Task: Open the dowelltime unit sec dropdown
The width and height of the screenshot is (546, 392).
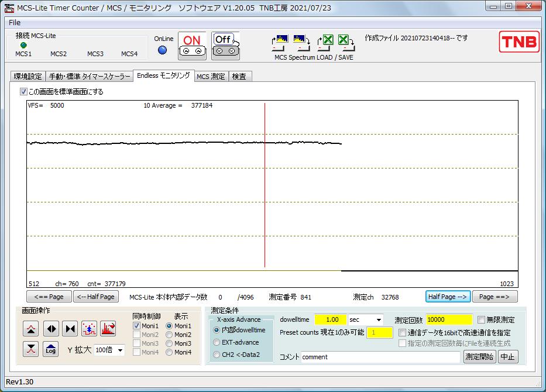Action: [x=379, y=319]
